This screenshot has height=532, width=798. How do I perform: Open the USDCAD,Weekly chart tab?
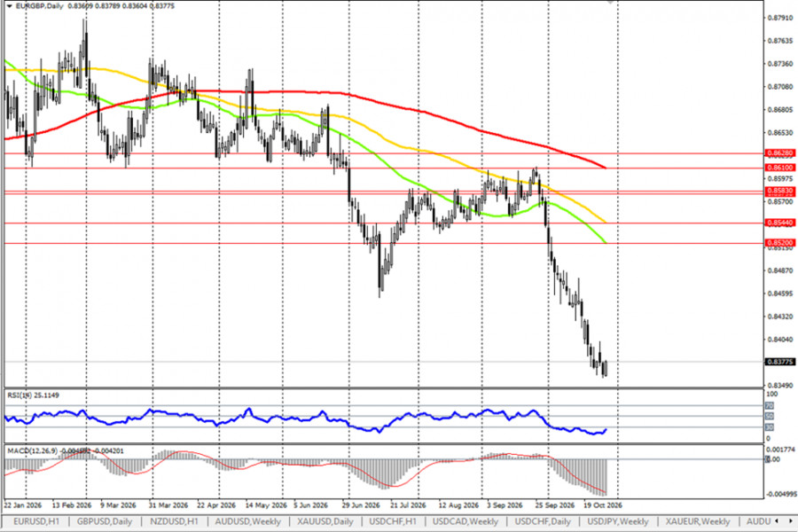465,521
